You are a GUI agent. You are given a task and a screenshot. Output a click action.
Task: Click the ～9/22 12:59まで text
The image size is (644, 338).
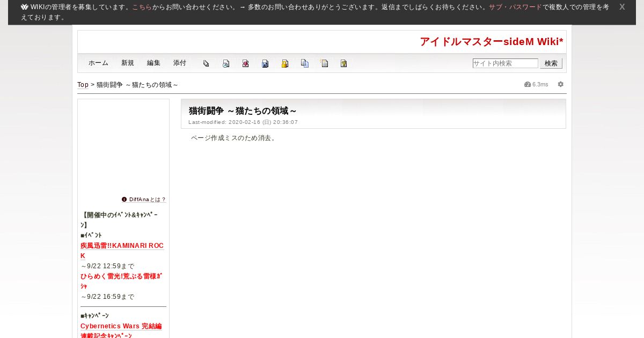(107, 266)
